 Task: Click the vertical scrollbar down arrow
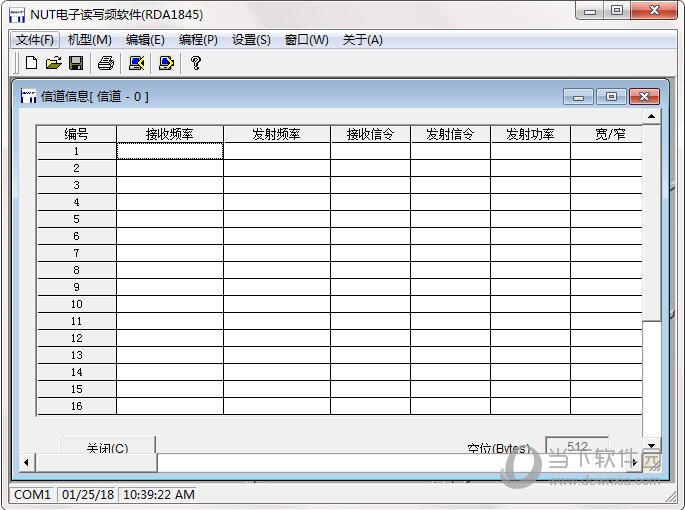(x=651, y=446)
